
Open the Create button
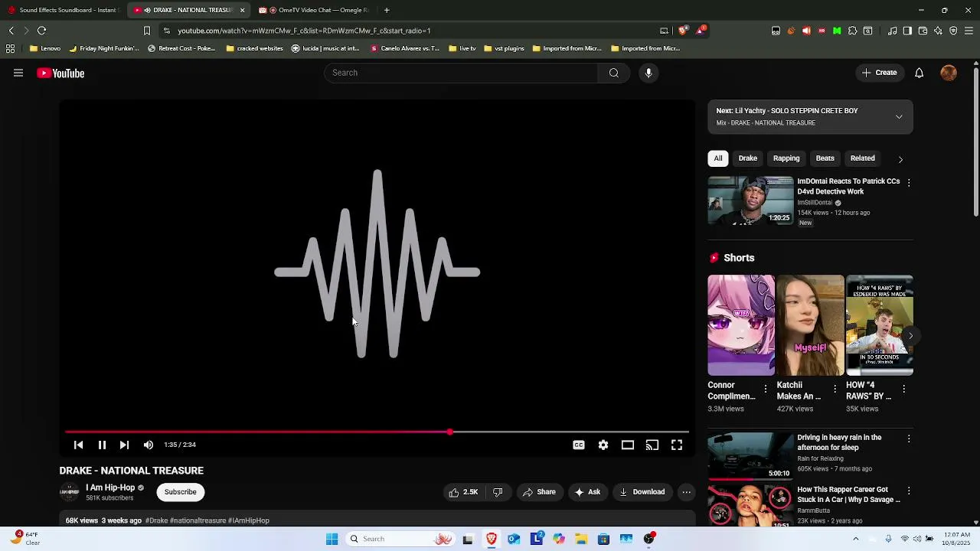click(x=879, y=73)
